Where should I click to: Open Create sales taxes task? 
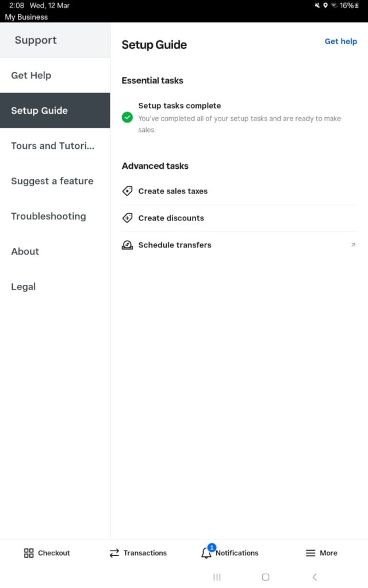(x=173, y=191)
